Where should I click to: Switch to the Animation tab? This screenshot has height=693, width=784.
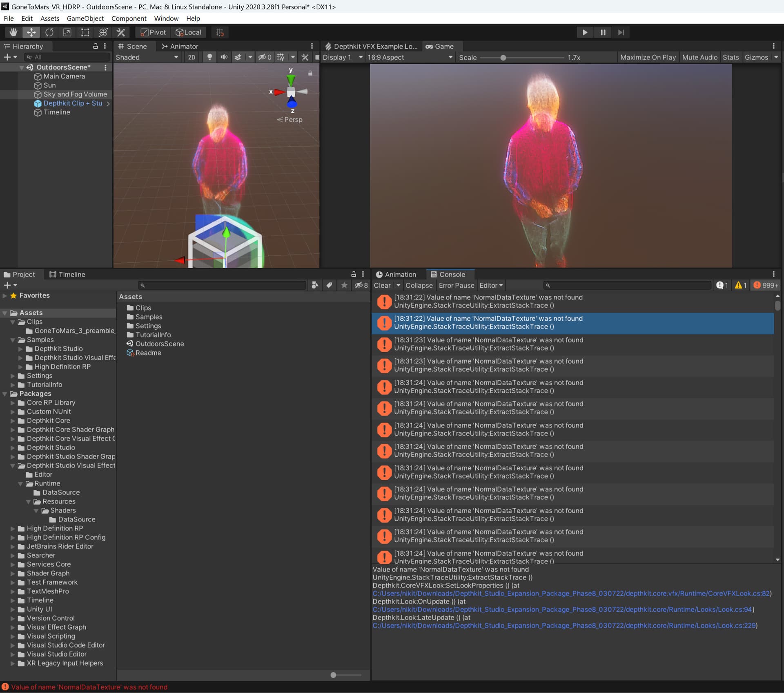coord(396,275)
